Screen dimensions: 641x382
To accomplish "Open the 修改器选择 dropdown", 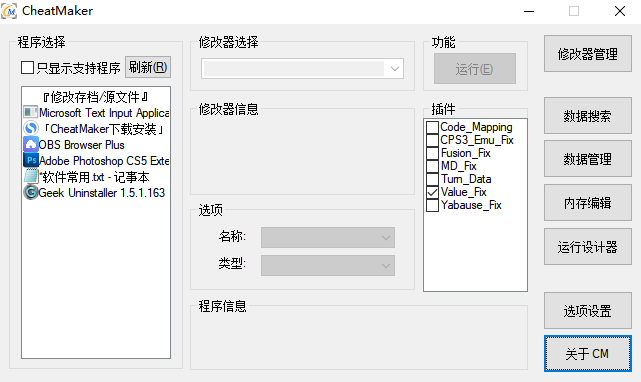I will click(x=303, y=69).
